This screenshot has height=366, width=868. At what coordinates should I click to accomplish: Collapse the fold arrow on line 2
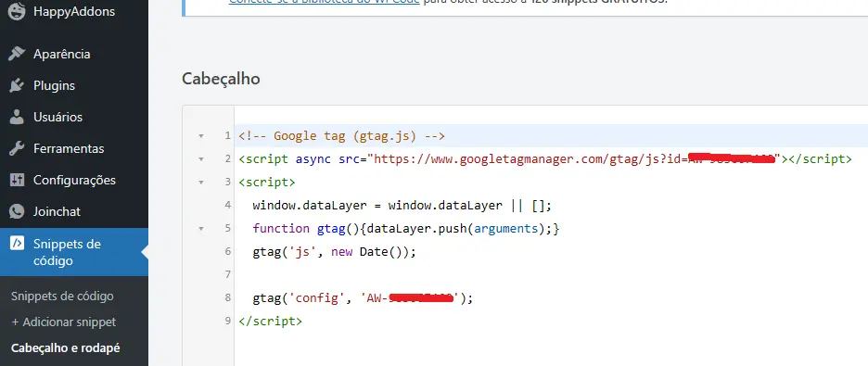[x=201, y=159]
